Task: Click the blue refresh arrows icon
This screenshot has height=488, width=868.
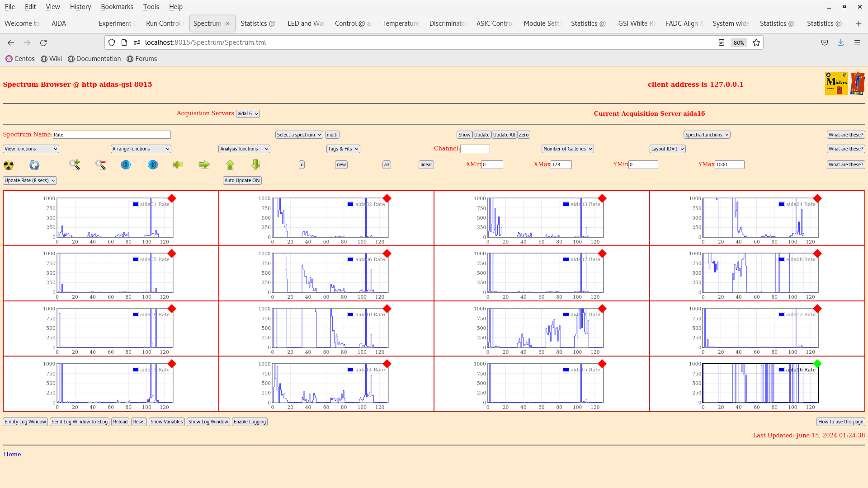Action: (34, 165)
